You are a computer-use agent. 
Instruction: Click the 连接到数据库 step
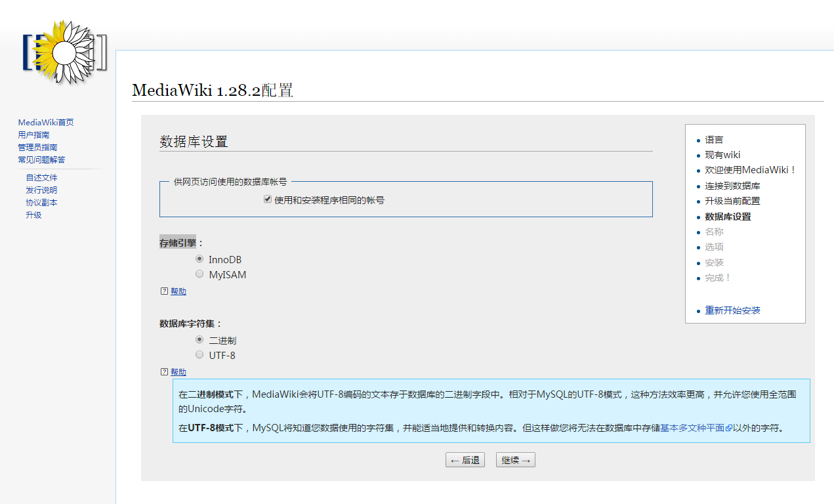point(732,186)
